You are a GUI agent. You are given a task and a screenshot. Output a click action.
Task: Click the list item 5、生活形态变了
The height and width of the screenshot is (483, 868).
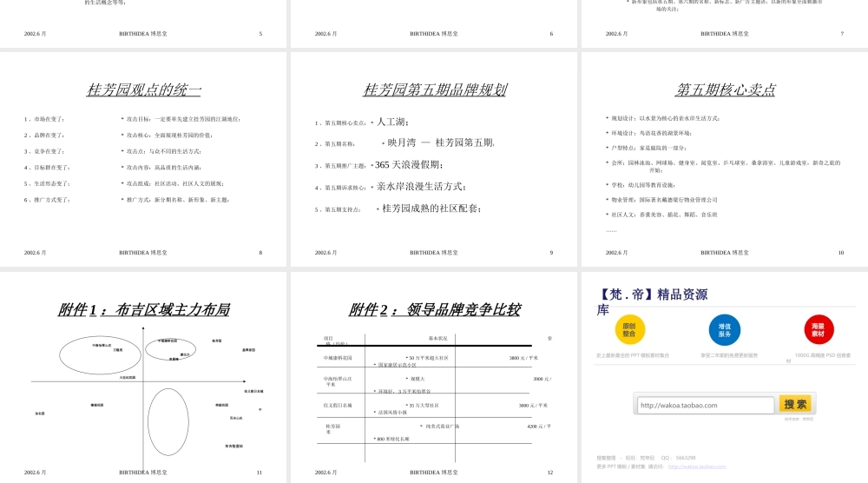click(x=47, y=183)
